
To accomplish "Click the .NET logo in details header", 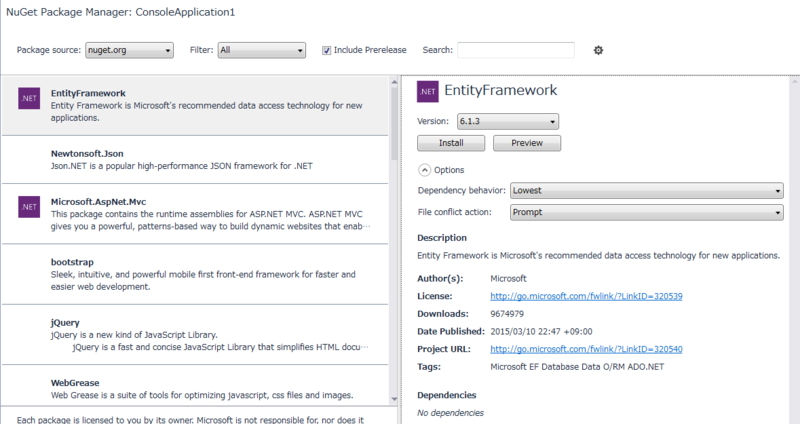I will [x=428, y=92].
